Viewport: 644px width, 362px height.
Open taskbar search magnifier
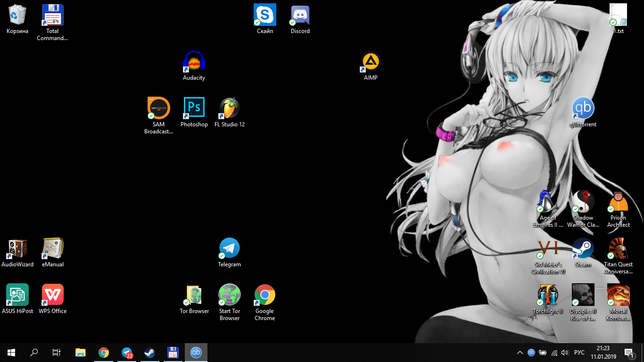pos(34,353)
